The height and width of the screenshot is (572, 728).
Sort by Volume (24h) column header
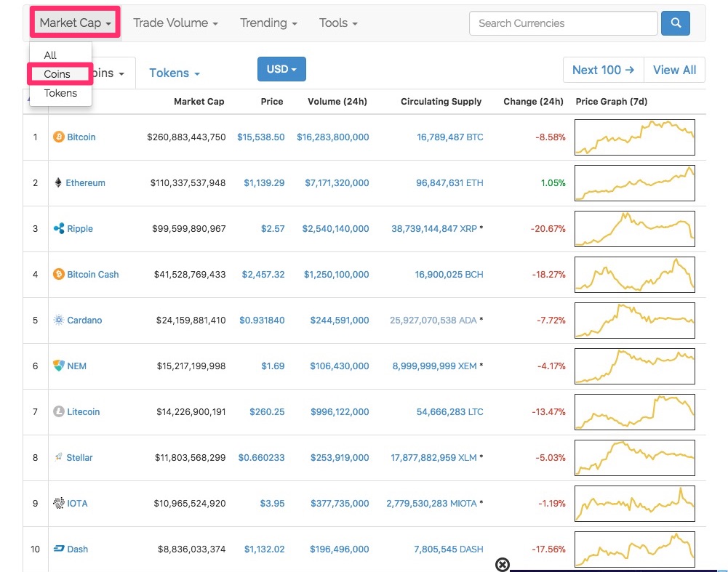point(337,101)
